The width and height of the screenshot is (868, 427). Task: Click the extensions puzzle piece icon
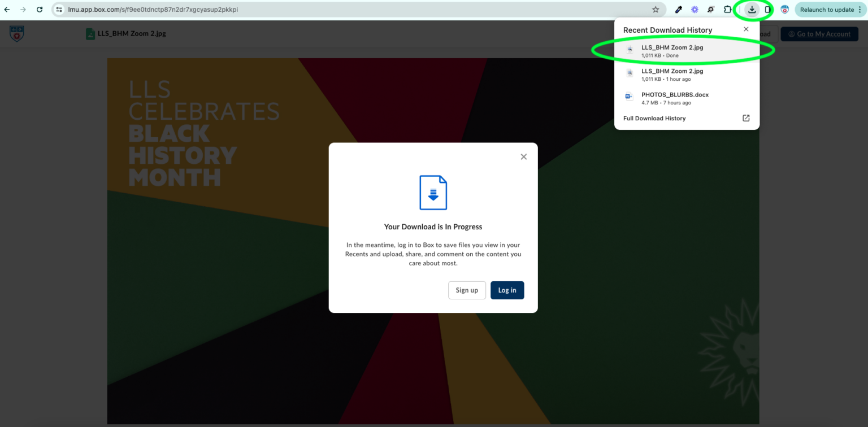727,9
